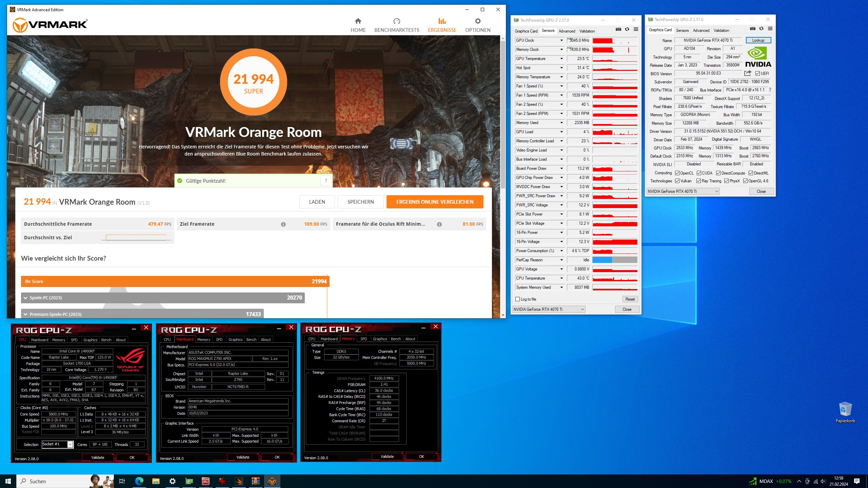
Task: Open the Board Power Draw sensor dropdown
Action: point(561,168)
